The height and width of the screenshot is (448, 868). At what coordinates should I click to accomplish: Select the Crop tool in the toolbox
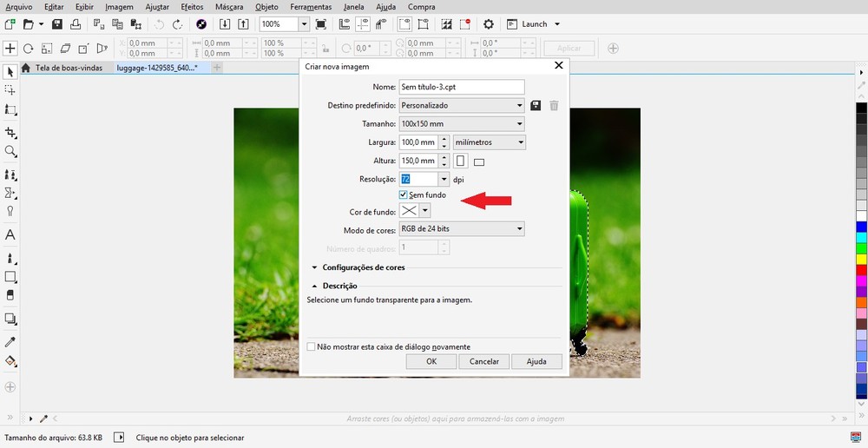10,132
